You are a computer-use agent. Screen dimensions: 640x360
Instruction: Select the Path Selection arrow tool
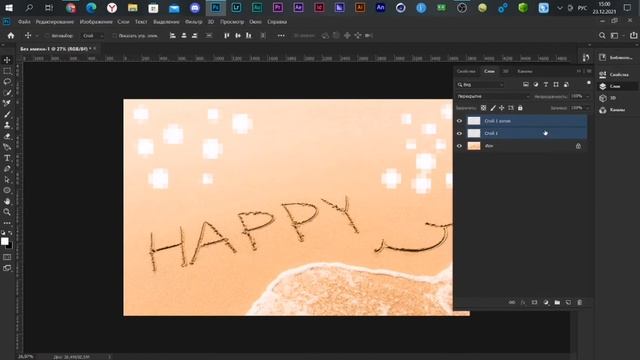click(x=7, y=180)
